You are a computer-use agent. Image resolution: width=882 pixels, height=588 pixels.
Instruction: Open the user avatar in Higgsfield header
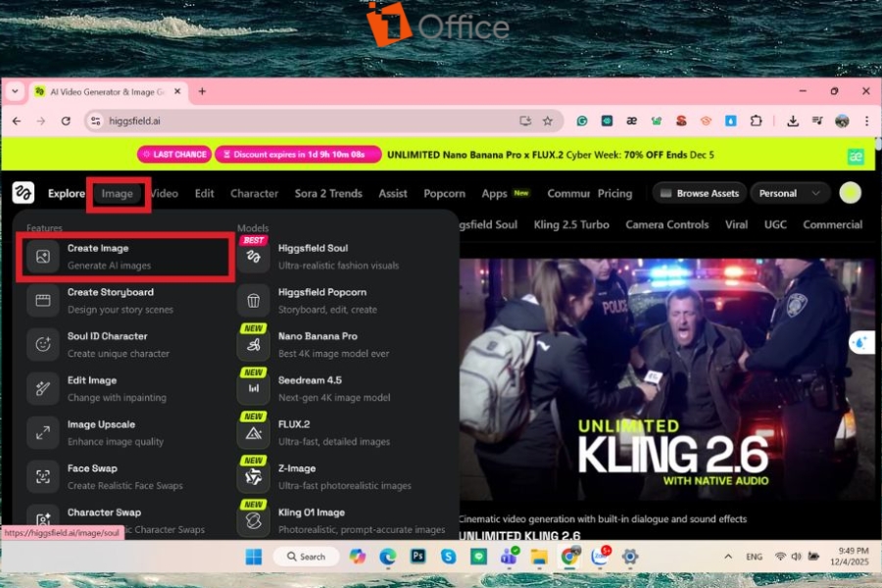click(850, 193)
